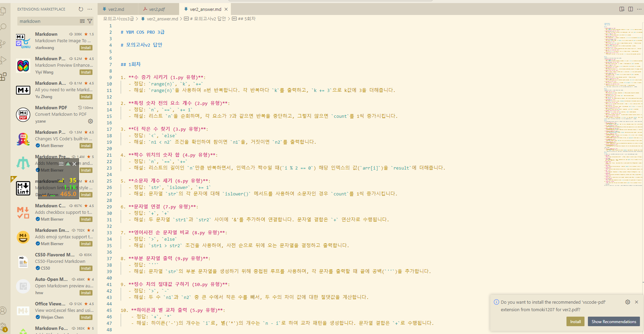Open Markdown PDF manage gear
The width and height of the screenshot is (644, 334).
tap(90, 121)
